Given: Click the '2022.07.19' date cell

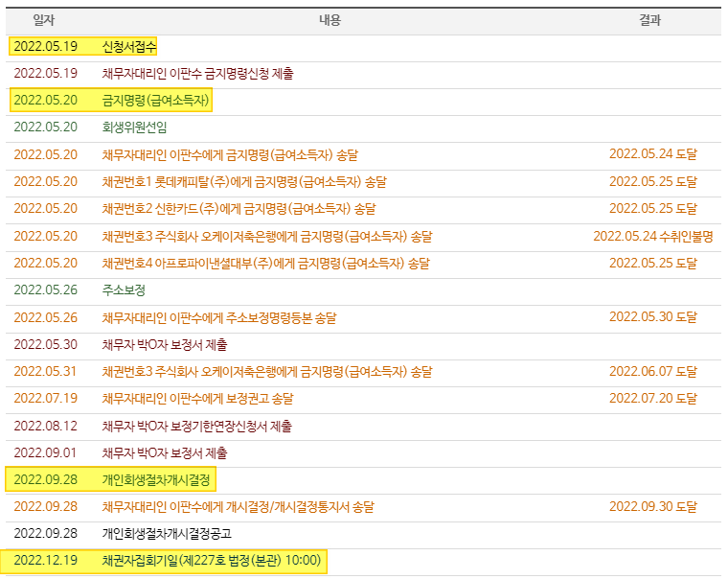Looking at the screenshot, I should point(46,399).
